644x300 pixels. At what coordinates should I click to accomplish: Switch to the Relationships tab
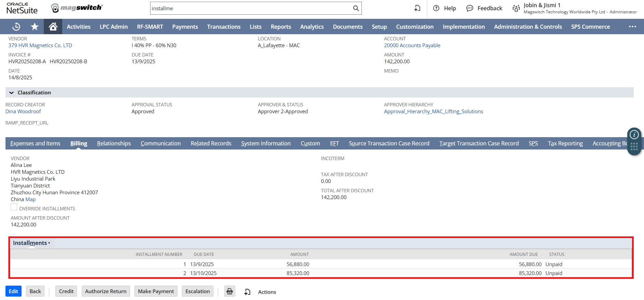(x=114, y=143)
